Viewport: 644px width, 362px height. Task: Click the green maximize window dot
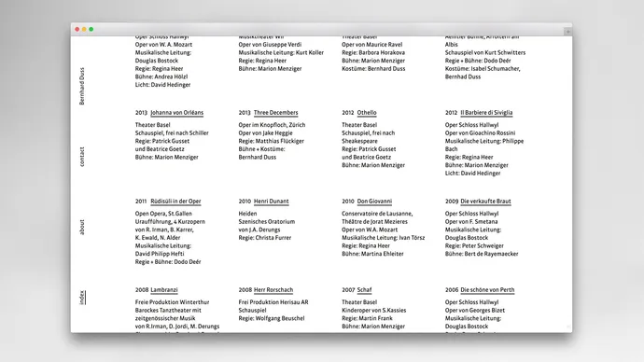91,29
